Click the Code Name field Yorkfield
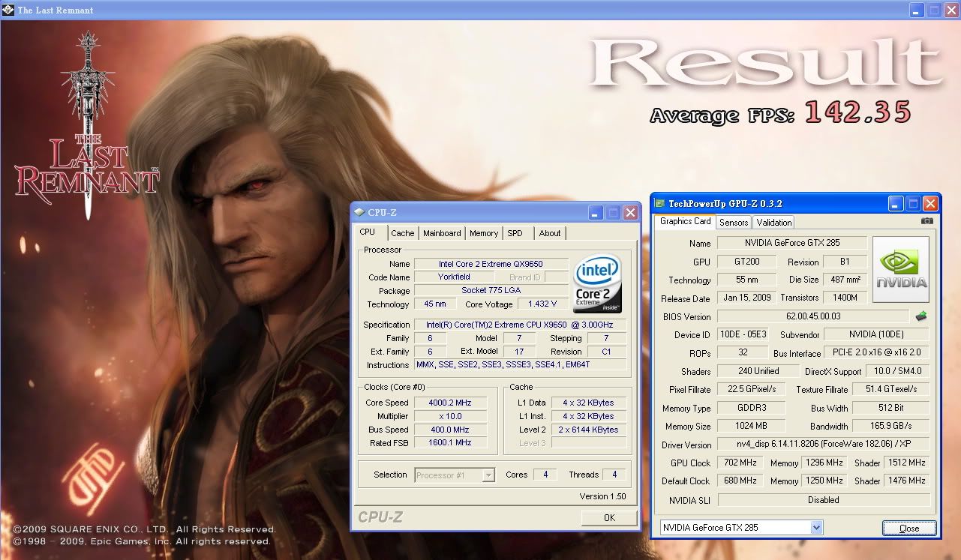 (454, 277)
